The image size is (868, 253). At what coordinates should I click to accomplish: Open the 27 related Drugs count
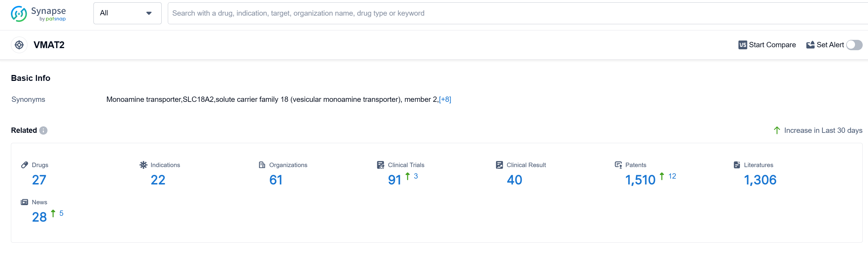pyautogui.click(x=39, y=180)
